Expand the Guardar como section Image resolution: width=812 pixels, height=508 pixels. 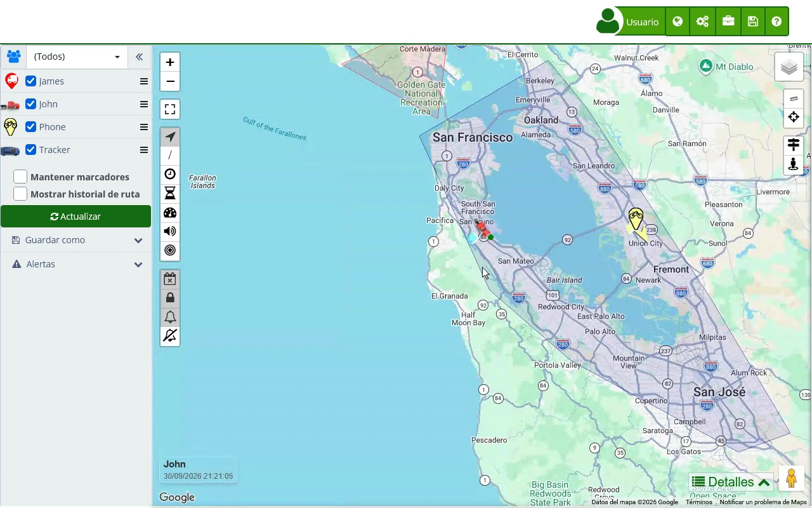coord(76,240)
